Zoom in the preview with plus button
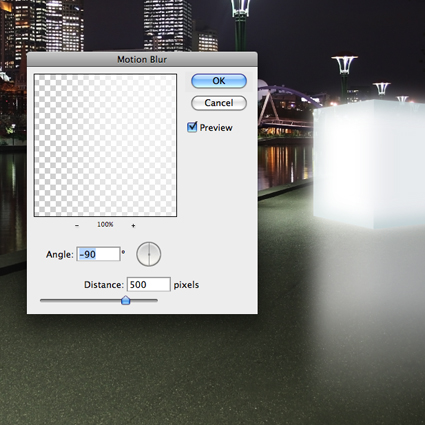425x425 pixels. tap(133, 226)
